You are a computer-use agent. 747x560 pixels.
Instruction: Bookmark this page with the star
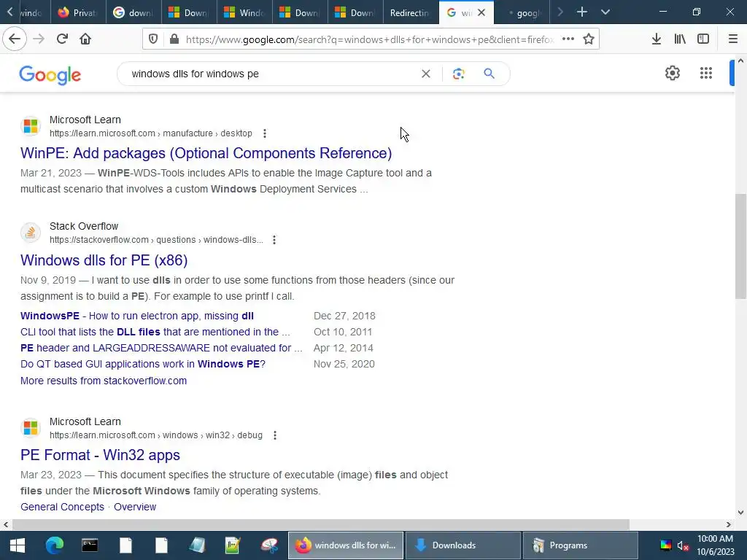tap(589, 39)
